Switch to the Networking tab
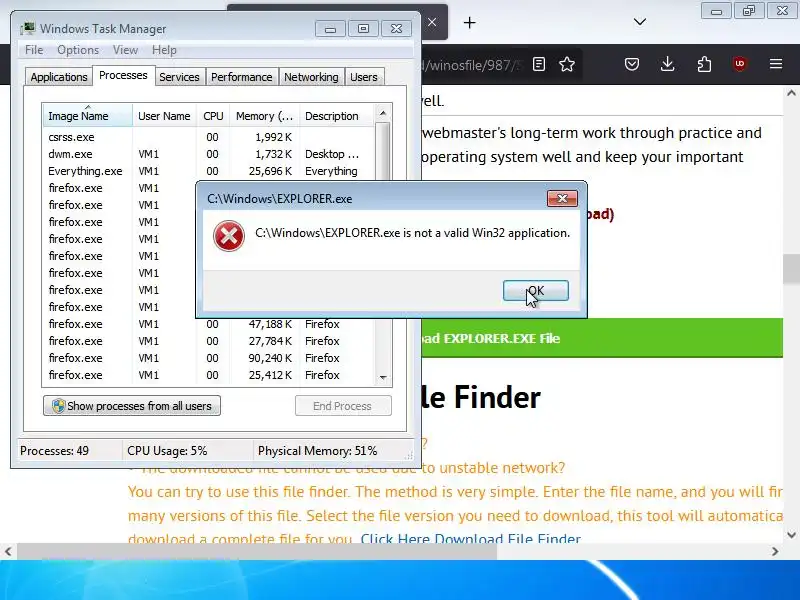800x600 pixels. pos(311,77)
